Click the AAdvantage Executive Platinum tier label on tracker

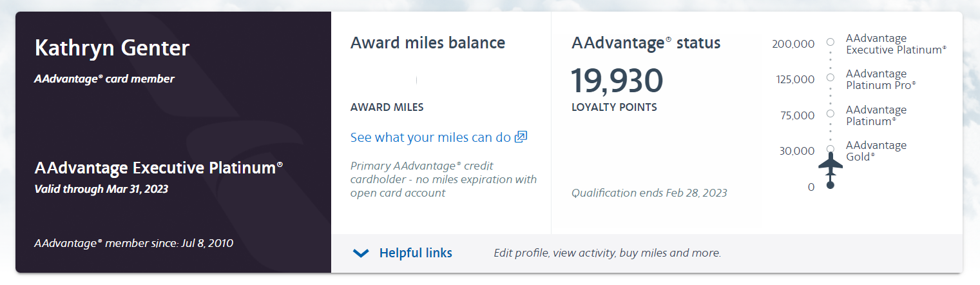point(896,44)
